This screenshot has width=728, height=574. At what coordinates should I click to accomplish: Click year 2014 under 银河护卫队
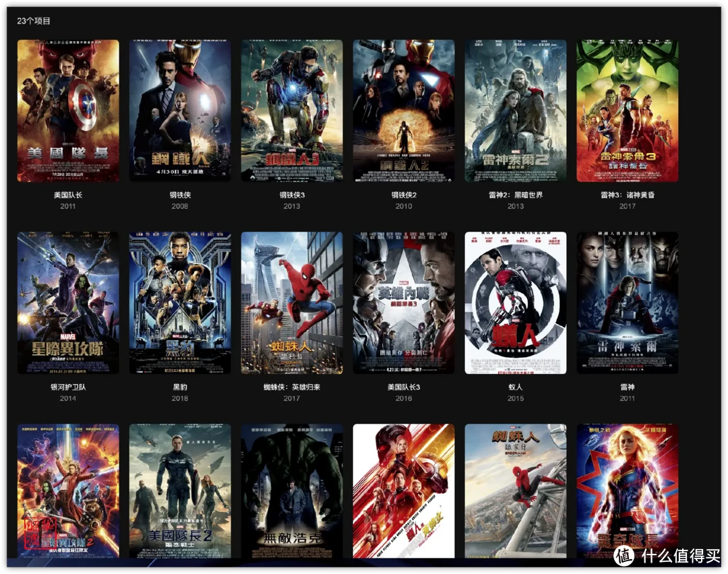(x=68, y=398)
